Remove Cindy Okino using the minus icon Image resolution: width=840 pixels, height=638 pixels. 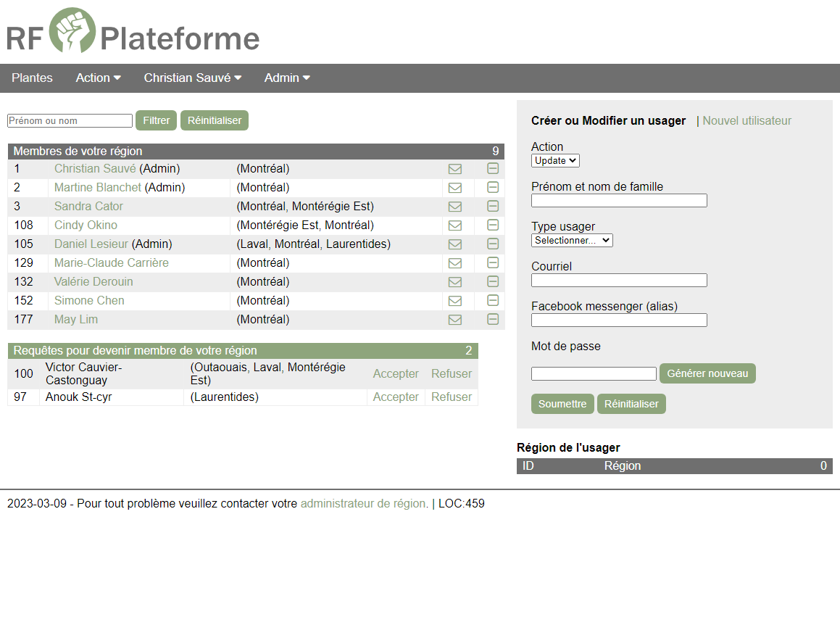(493, 225)
